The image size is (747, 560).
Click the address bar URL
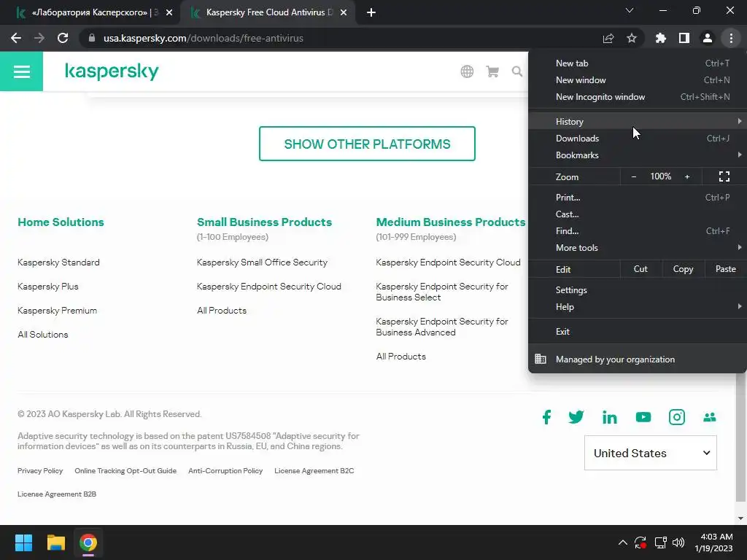[x=204, y=38]
